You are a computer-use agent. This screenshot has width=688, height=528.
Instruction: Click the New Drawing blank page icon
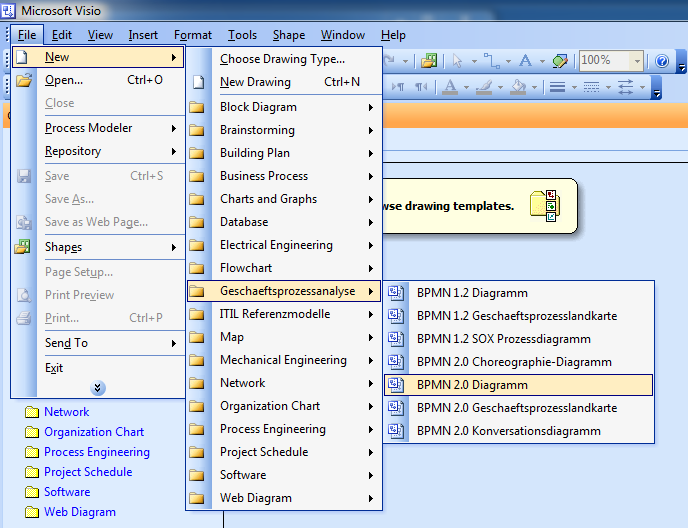199,82
